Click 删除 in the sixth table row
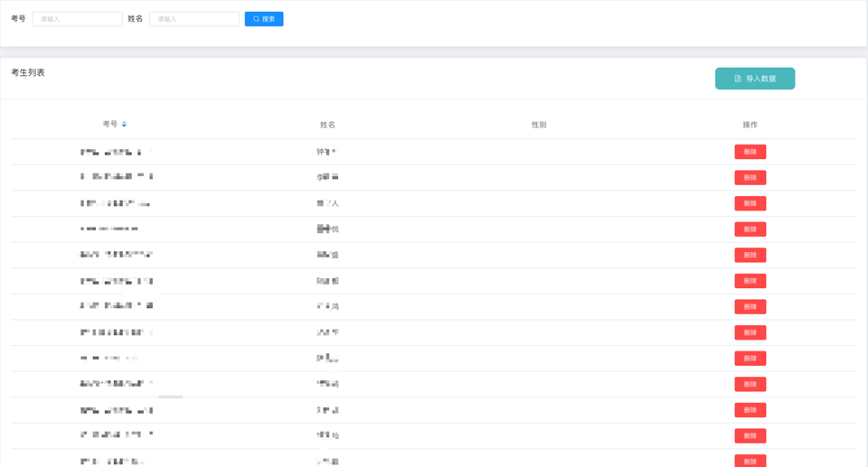 coord(750,281)
